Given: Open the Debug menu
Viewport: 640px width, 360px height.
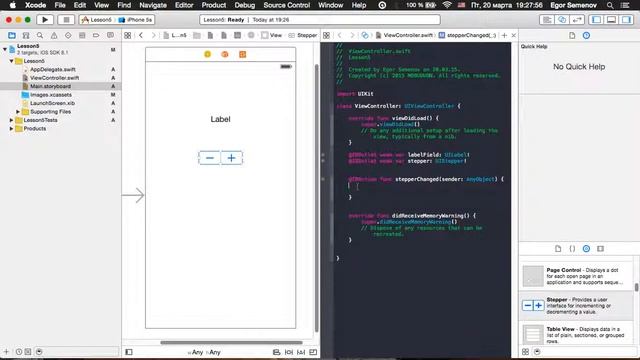Looking at the screenshot, I should coord(244,5).
